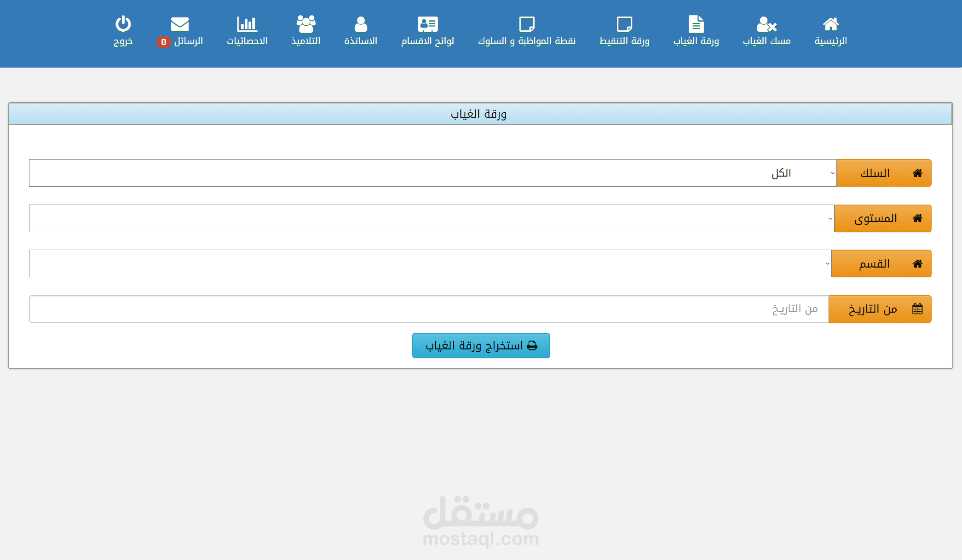The width and height of the screenshot is (962, 560).
Task: Click the printer icon on extract button
Action: tap(532, 346)
